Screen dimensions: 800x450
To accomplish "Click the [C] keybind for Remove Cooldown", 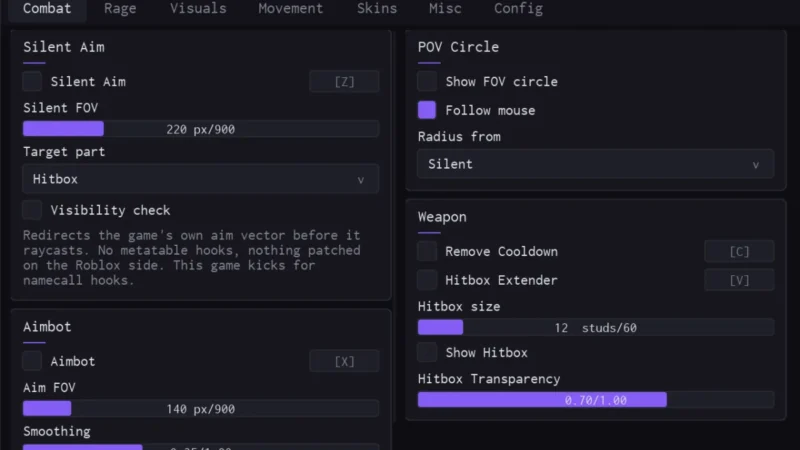I will [739, 252].
